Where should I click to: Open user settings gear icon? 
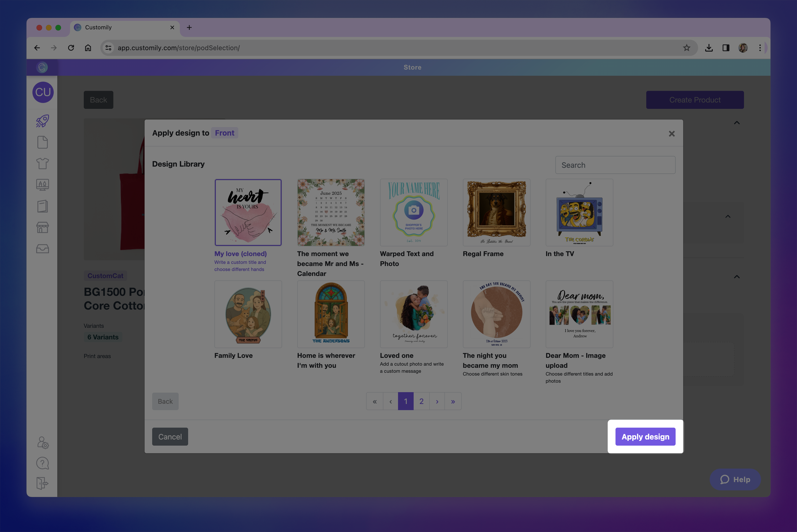click(43, 443)
